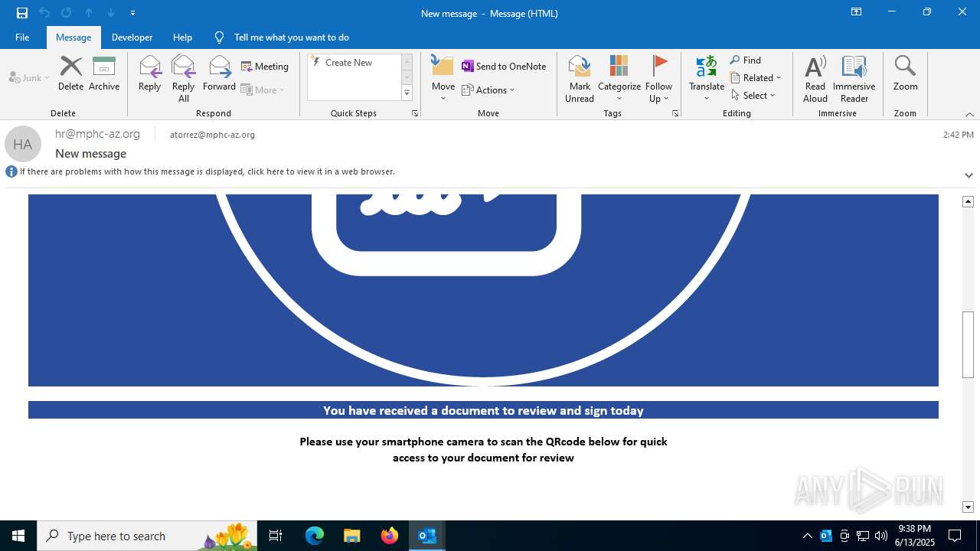Reply with Meeting
The image size is (980, 551).
pyautogui.click(x=265, y=67)
